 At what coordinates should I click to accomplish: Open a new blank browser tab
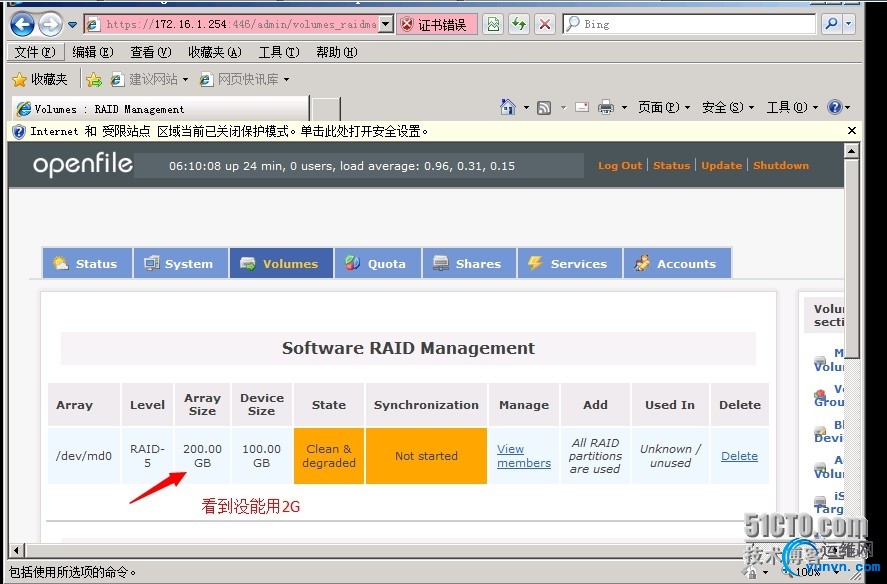pos(326,109)
